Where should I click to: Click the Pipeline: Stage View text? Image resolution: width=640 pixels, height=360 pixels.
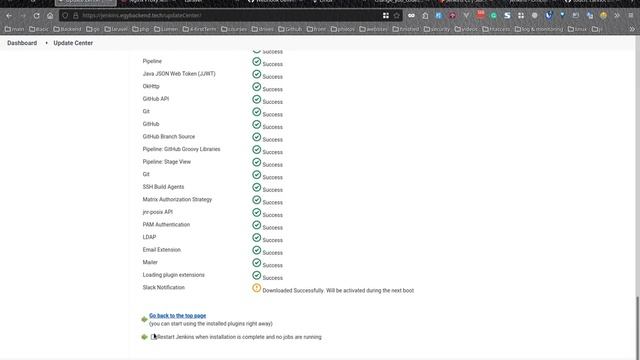167,162
